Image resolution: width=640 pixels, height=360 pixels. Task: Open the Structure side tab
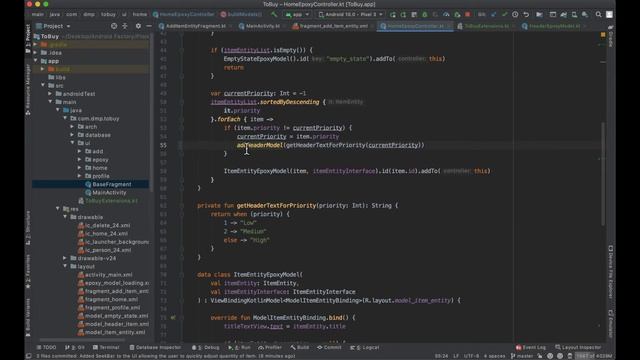click(x=28, y=227)
